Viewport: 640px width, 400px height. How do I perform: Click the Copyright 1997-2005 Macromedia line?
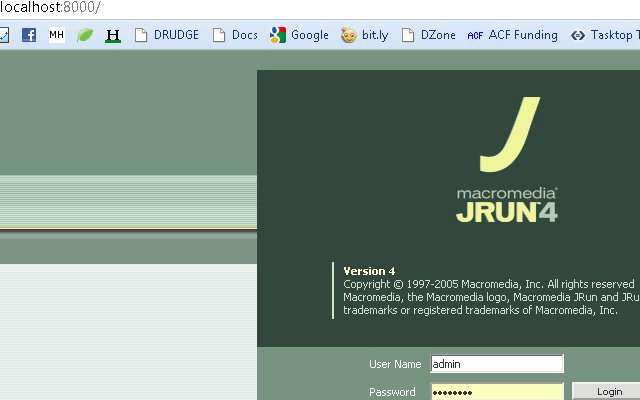[489, 284]
